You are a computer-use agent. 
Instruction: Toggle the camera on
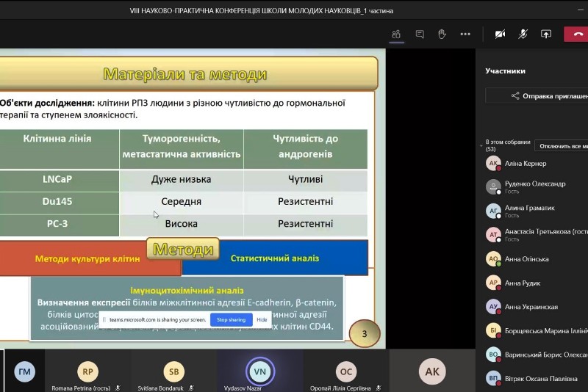pos(500,34)
